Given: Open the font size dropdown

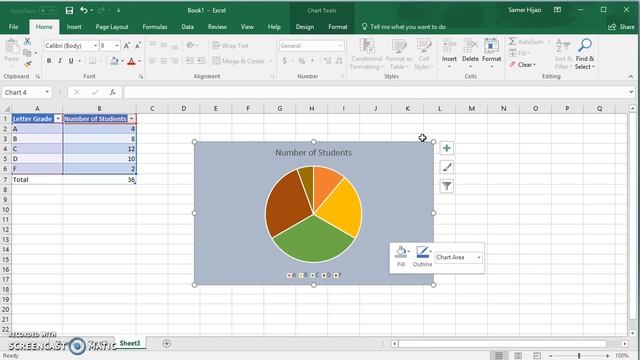Looking at the screenshot, I should coord(117,46).
